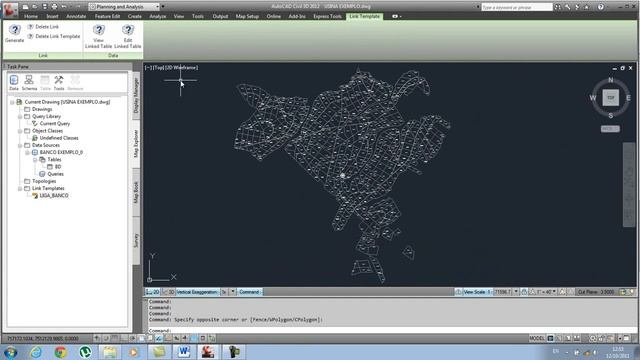Open the View Linked Table tool
Image resolution: width=640 pixels, height=360 pixels.
click(98, 36)
